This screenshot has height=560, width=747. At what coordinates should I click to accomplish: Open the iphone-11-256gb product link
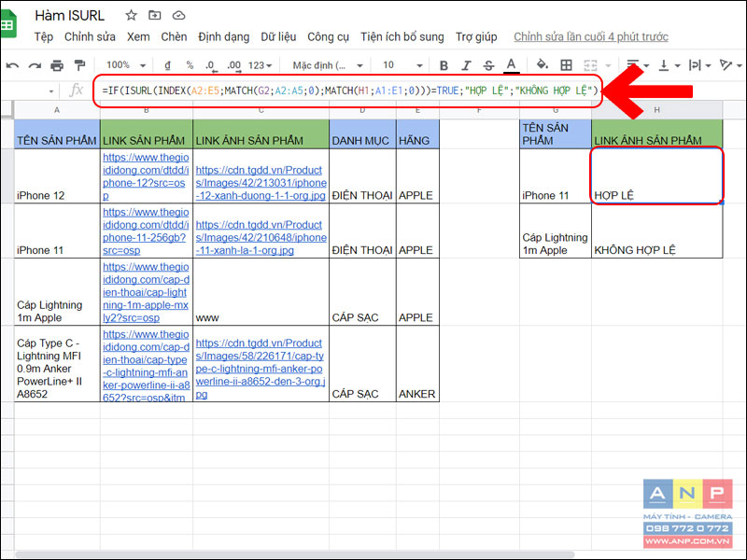tap(146, 231)
